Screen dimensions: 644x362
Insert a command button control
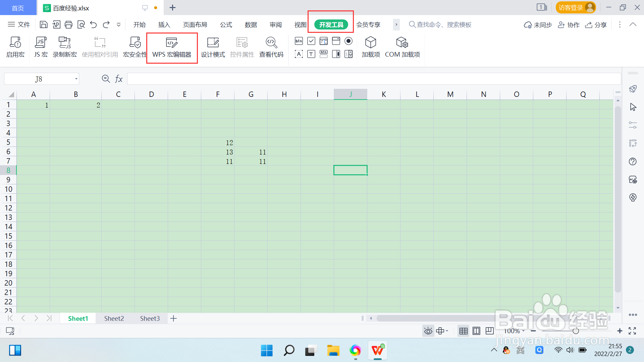(x=299, y=41)
